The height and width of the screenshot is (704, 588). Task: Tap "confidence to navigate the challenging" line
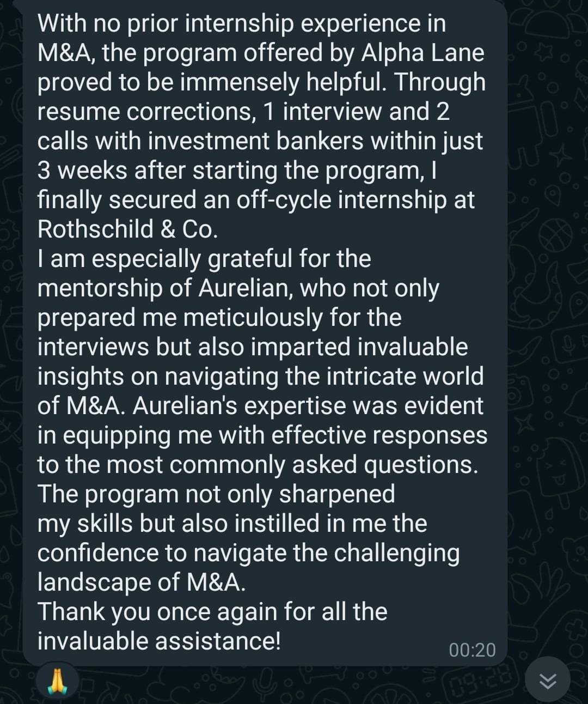click(x=248, y=553)
